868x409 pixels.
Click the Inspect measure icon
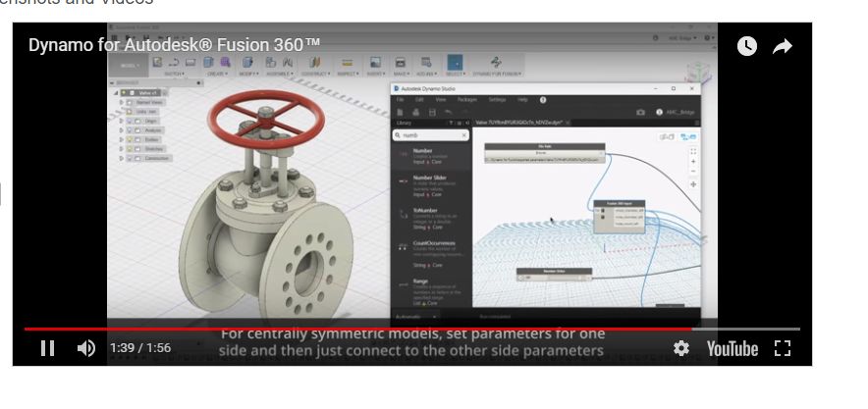pos(347,62)
